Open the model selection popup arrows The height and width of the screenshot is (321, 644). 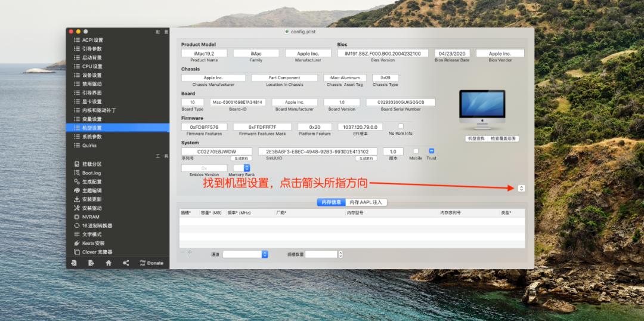click(521, 188)
